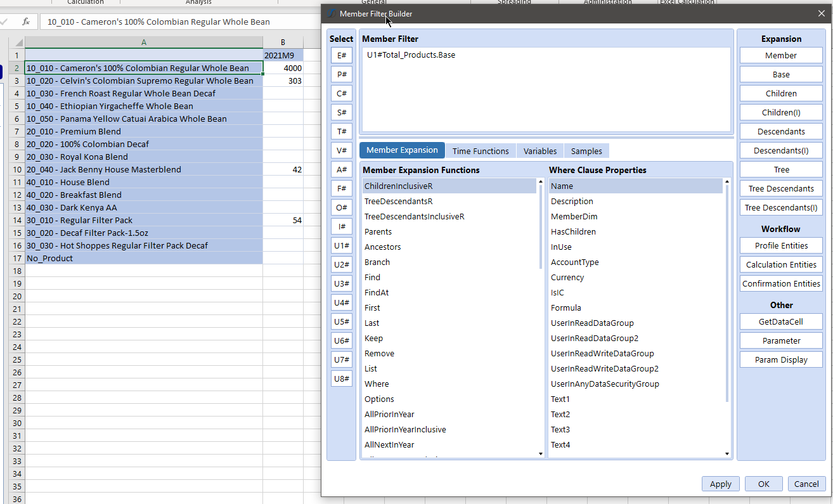833x504 pixels.
Task: Click OK in Member Filter Builder
Action: tap(764, 484)
